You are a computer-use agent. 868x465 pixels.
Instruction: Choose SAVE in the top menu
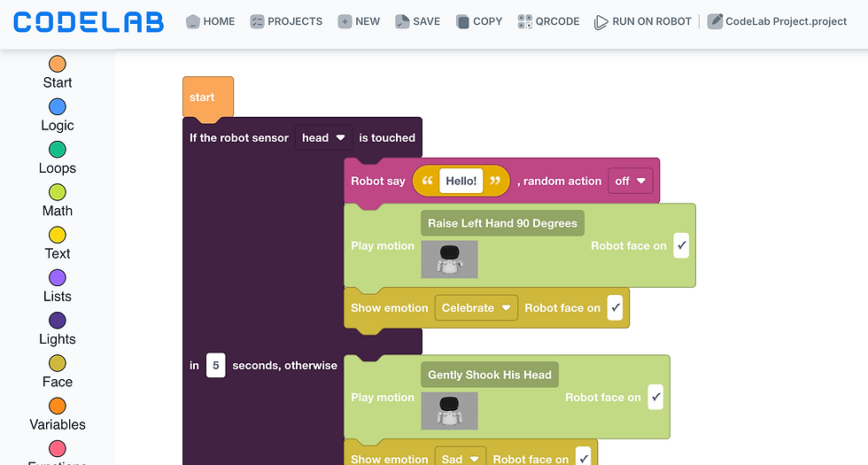(426, 21)
